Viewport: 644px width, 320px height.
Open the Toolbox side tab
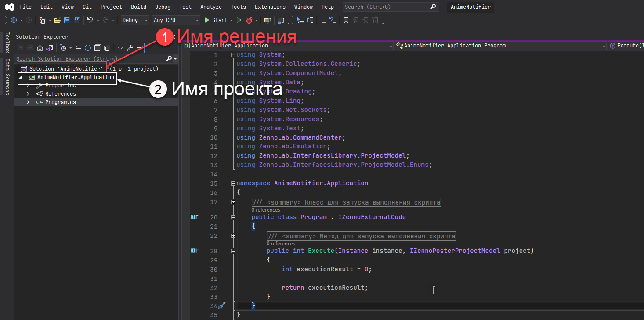(7, 42)
